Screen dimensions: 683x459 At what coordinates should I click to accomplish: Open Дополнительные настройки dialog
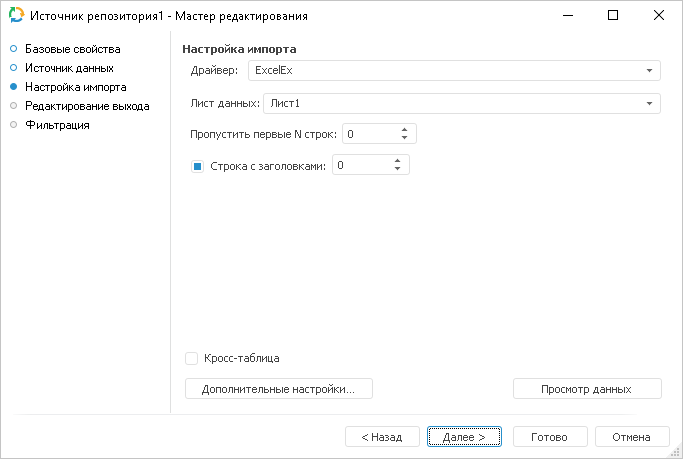tap(279, 389)
